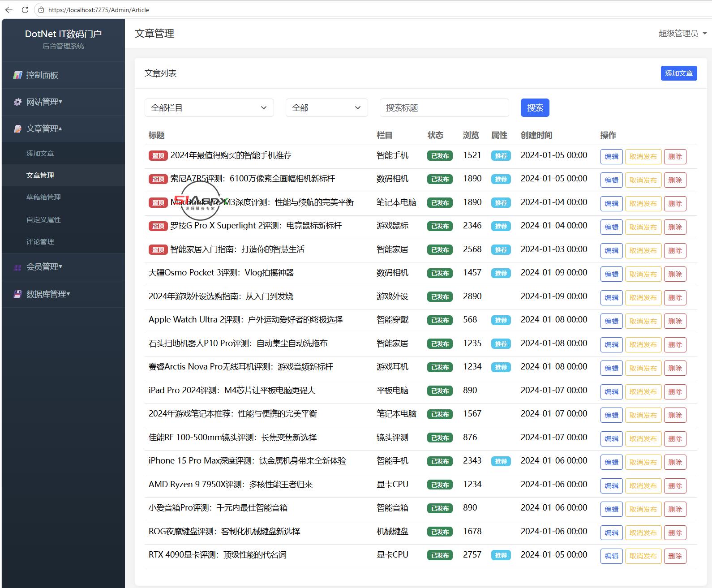The height and width of the screenshot is (588, 712).
Task: Open the 全部 status filter dropdown
Action: click(326, 107)
